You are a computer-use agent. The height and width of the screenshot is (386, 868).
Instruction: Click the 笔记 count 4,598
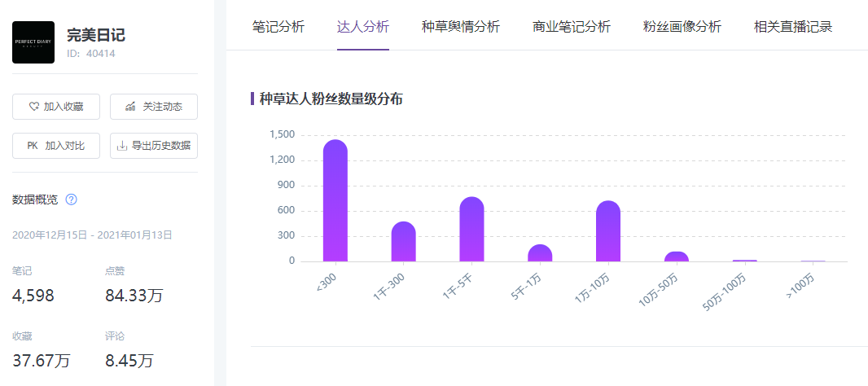(x=33, y=296)
